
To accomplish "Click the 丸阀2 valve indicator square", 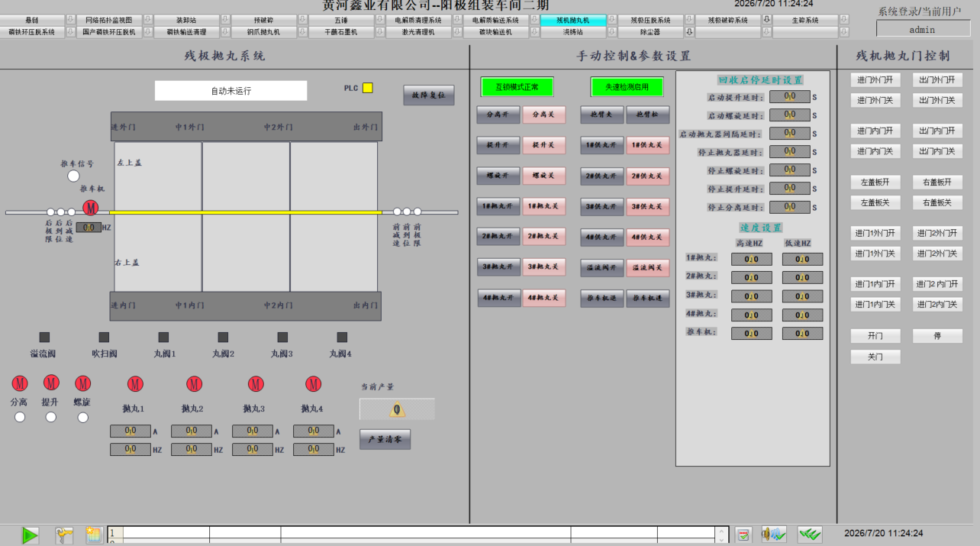I will (223, 337).
